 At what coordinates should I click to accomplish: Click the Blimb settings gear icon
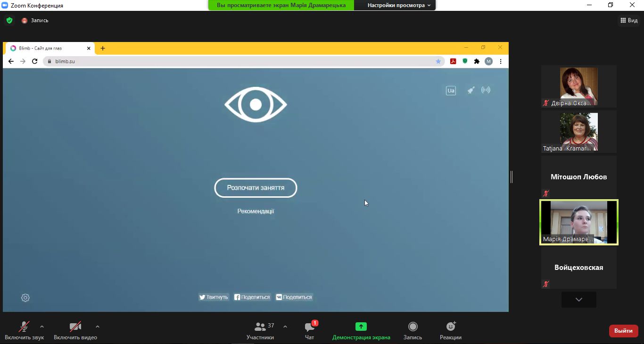coord(25,298)
